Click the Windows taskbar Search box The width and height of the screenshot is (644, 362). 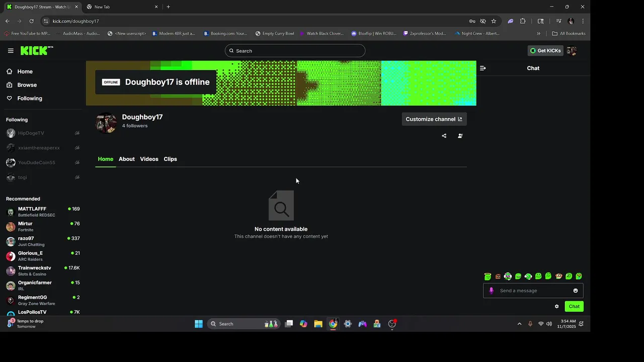243,324
